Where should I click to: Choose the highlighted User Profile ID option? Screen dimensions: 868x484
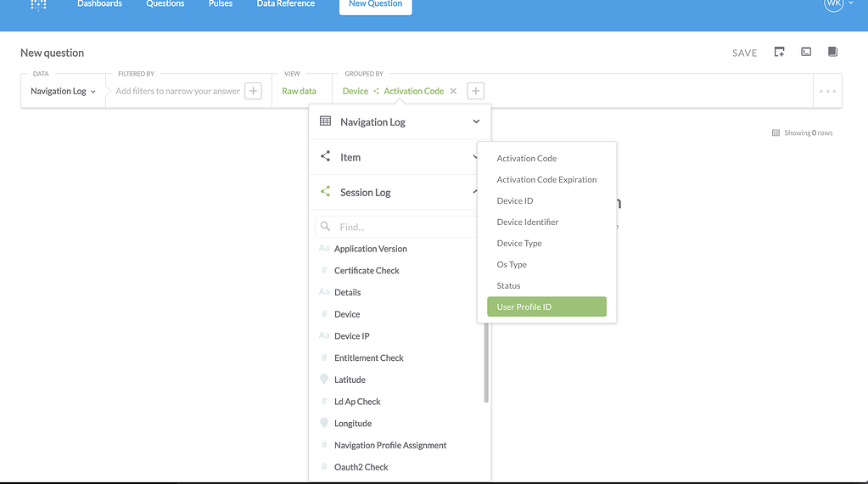coord(546,307)
